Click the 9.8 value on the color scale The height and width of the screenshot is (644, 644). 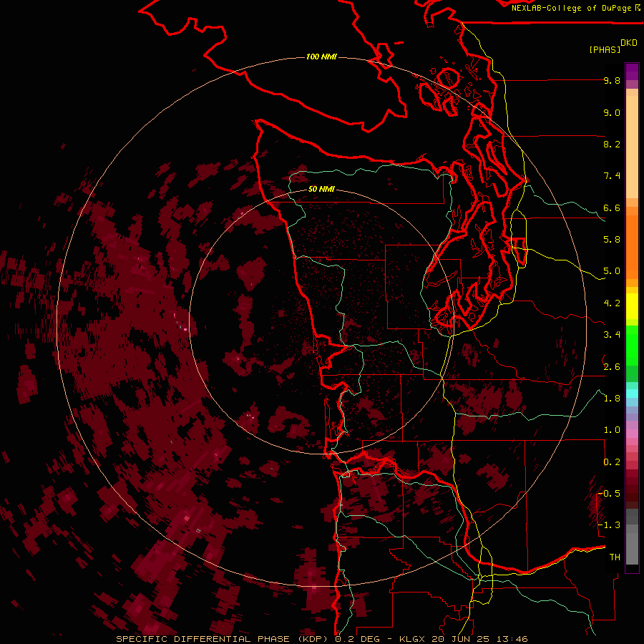coord(612,80)
